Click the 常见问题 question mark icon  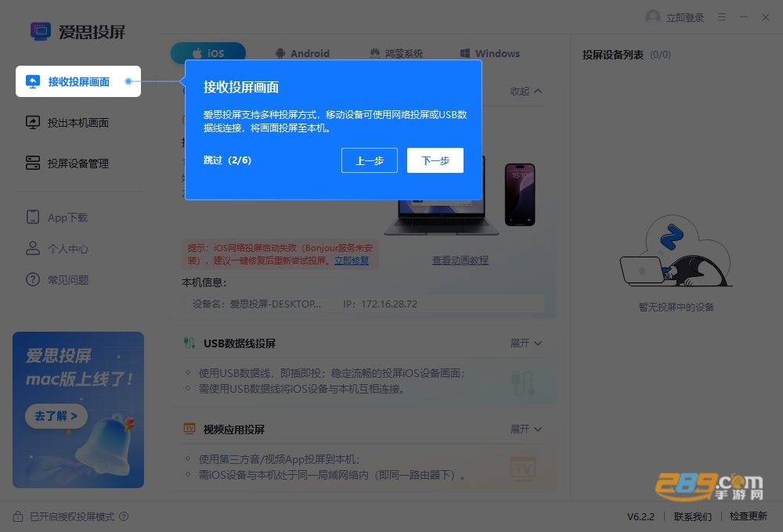click(x=33, y=279)
